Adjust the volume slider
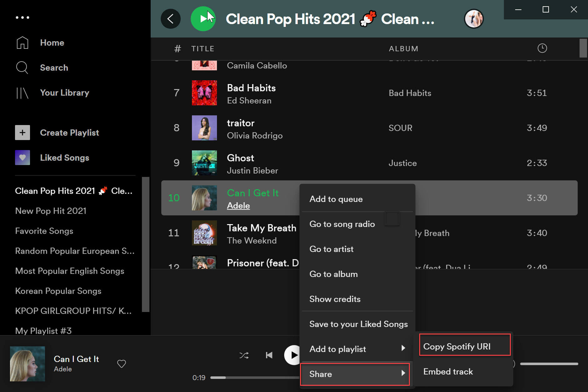 click(x=549, y=364)
